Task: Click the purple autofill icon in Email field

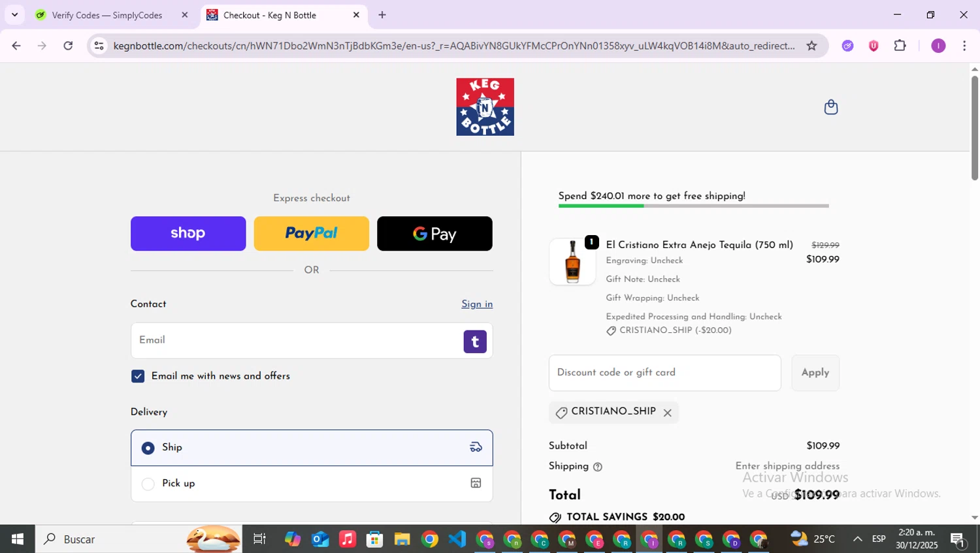Action: (475, 341)
